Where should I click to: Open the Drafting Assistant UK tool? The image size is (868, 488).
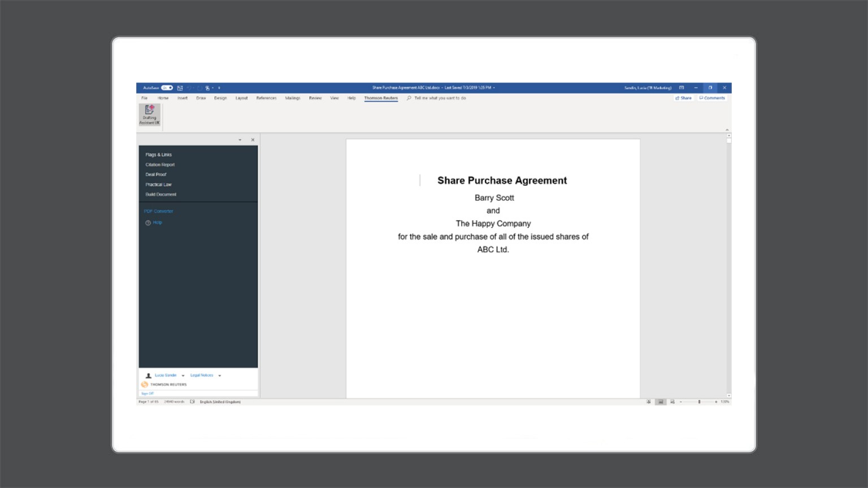click(x=149, y=115)
